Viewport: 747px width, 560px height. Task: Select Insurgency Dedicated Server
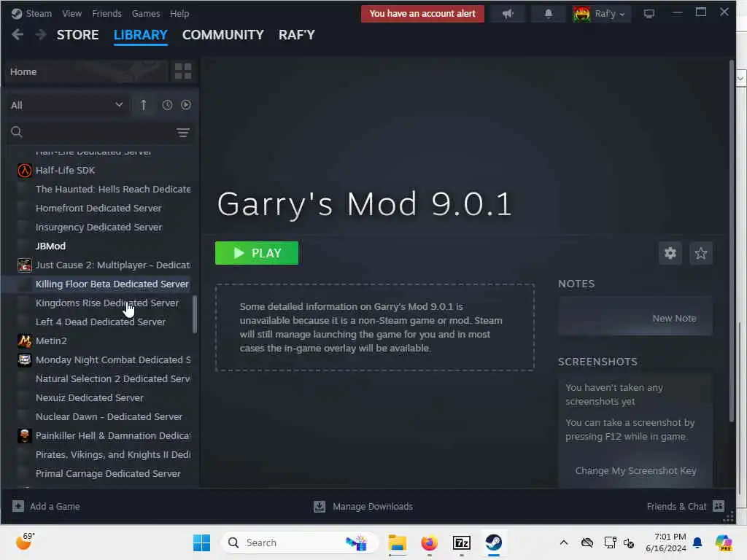(x=98, y=227)
